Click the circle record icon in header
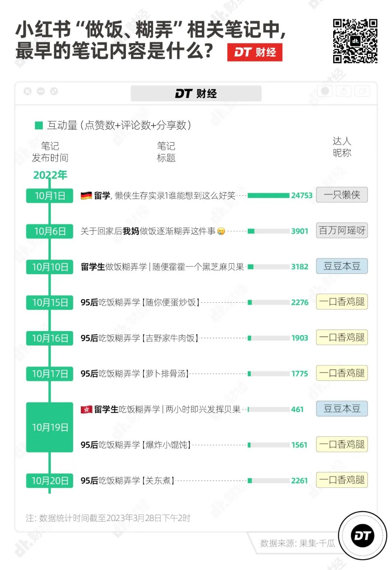Screen dimensions: 392x570 325,91
